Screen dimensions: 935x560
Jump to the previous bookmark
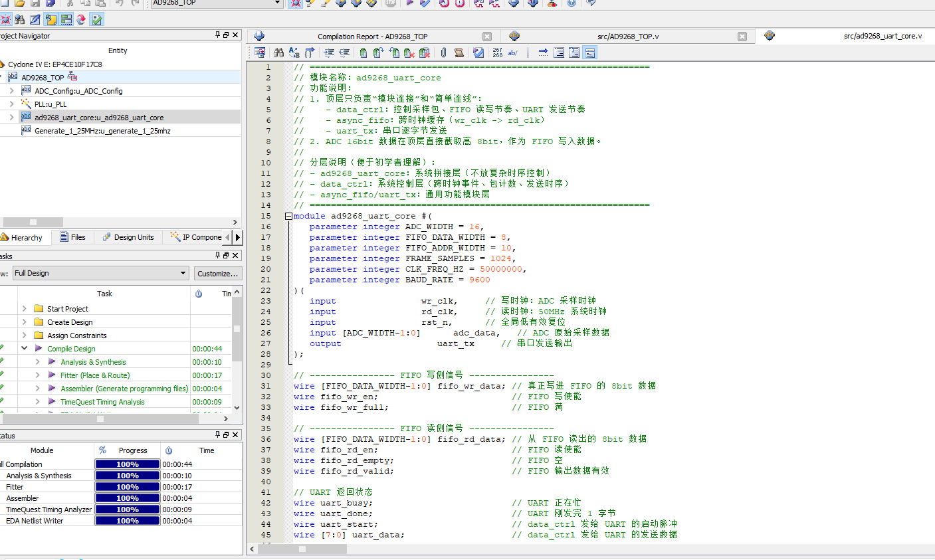point(394,52)
